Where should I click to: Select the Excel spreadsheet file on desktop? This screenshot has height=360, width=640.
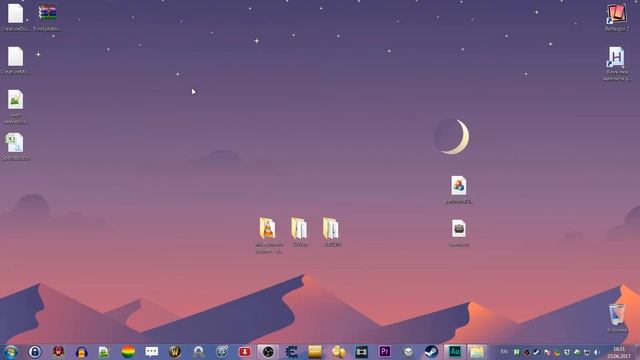tap(16, 147)
